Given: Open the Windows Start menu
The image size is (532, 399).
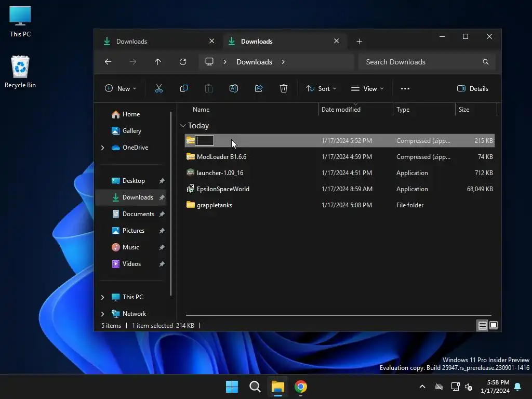Looking at the screenshot, I should (232, 387).
